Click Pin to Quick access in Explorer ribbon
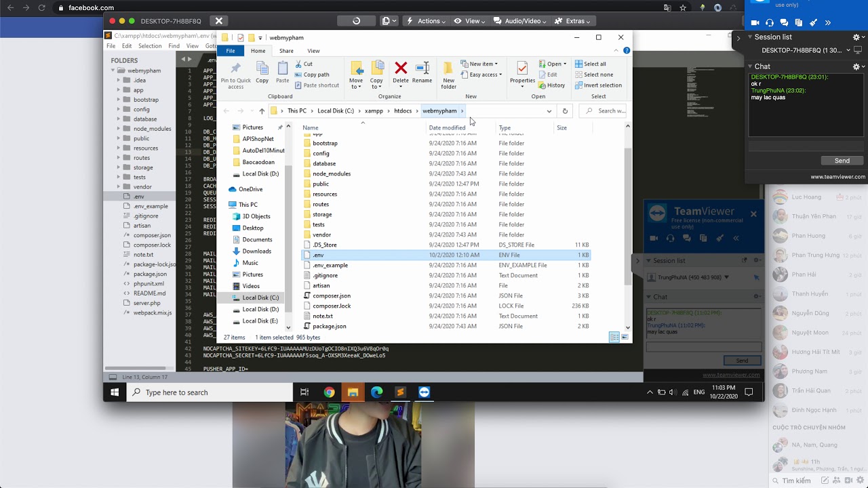This screenshot has width=868, height=488. [235, 75]
